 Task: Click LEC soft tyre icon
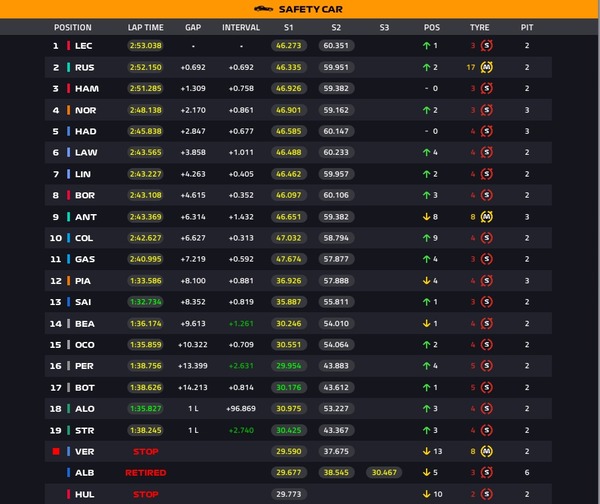coord(486,46)
